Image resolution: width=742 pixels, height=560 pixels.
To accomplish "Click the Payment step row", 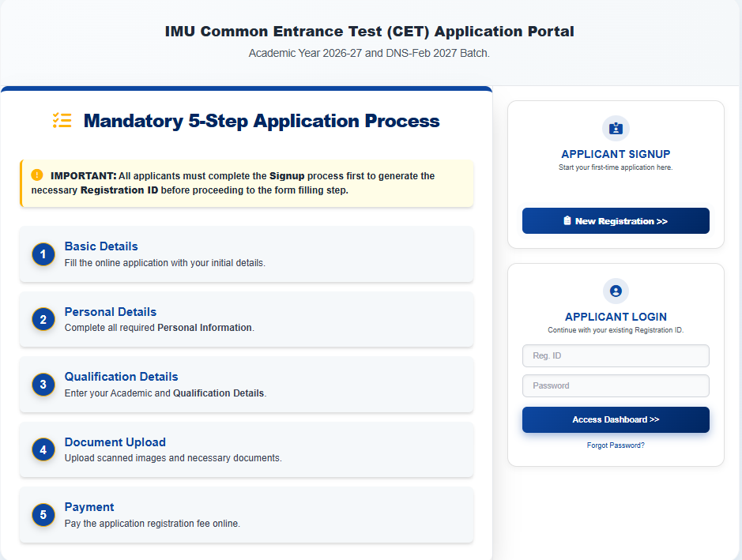I will point(245,513).
